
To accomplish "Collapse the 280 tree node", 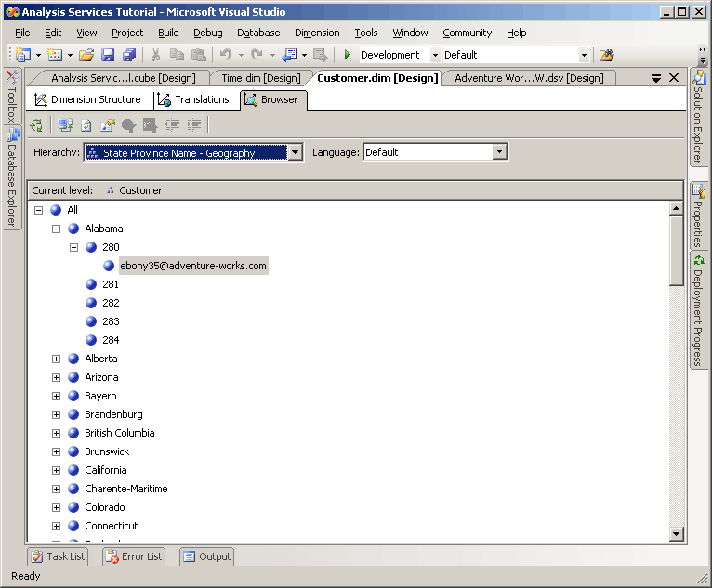I will tap(74, 247).
